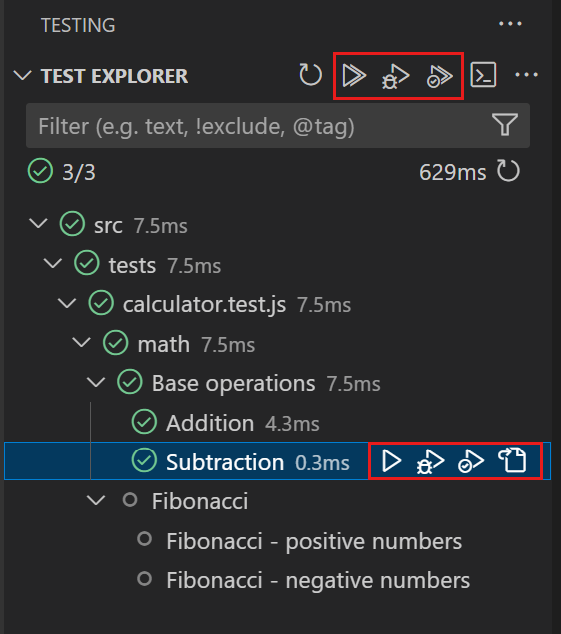Screen dimensions: 561x634
Task: Click the 629ms total duration text
Action: pos(453,173)
